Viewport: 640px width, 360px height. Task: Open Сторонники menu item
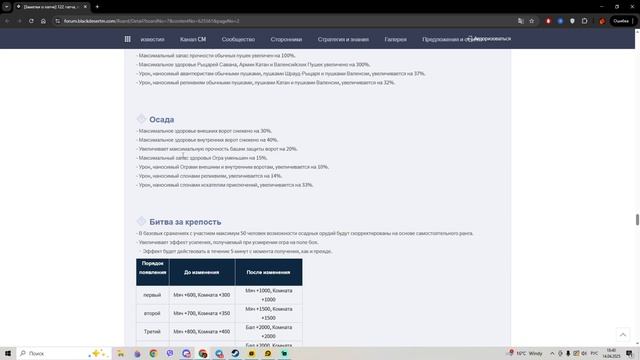pyautogui.click(x=286, y=39)
